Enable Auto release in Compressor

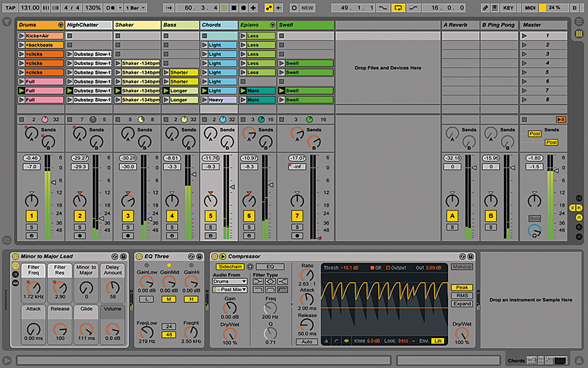(x=307, y=341)
